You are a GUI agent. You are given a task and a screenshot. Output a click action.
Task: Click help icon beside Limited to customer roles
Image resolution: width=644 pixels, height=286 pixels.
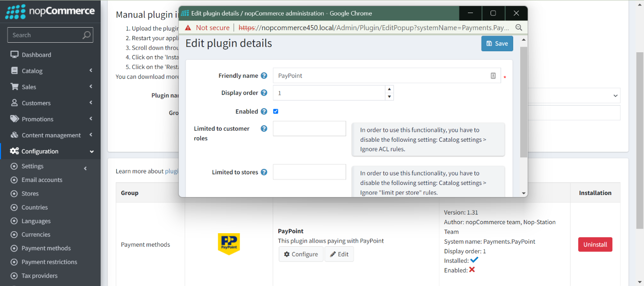[x=264, y=129]
